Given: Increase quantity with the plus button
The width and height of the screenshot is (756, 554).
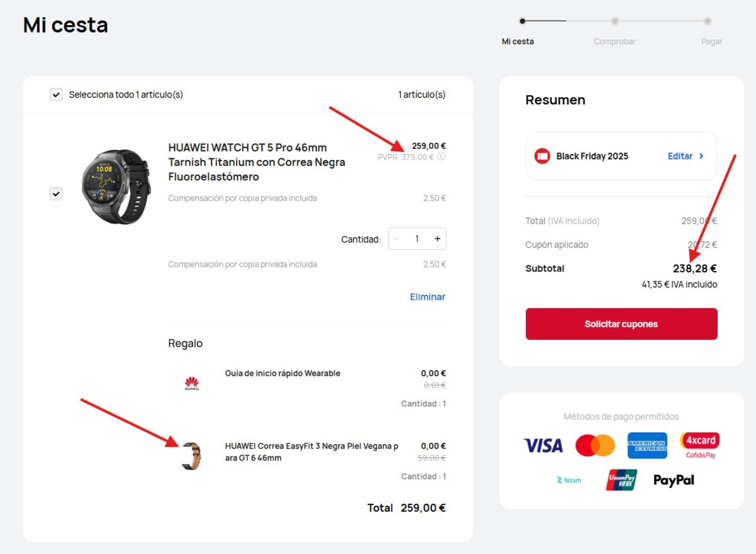Looking at the screenshot, I should (437, 238).
